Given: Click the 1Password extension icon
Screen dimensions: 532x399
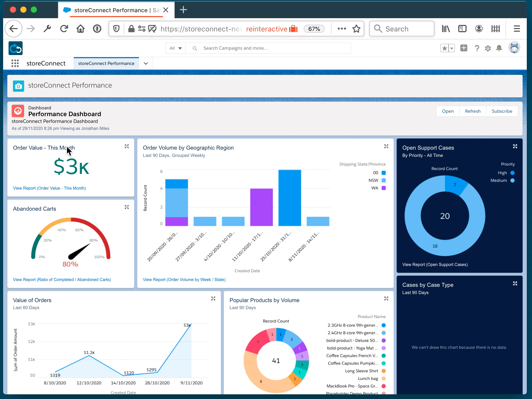Looking at the screenshot, I should [97, 29].
